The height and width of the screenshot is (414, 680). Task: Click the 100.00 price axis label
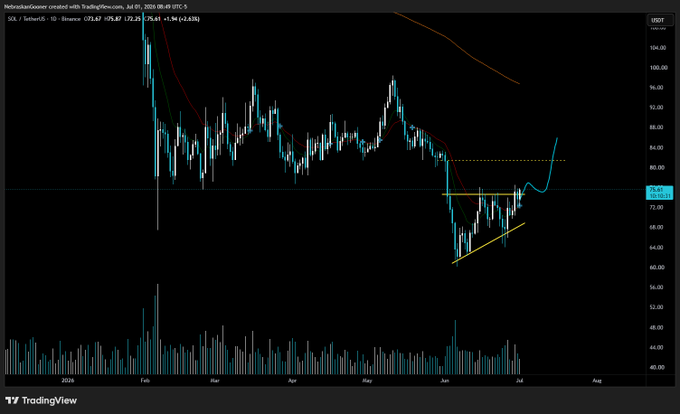click(658, 68)
